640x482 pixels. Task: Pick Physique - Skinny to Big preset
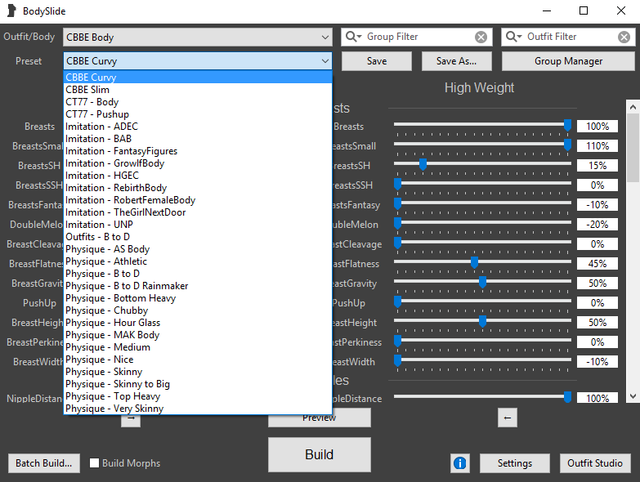(x=198, y=383)
